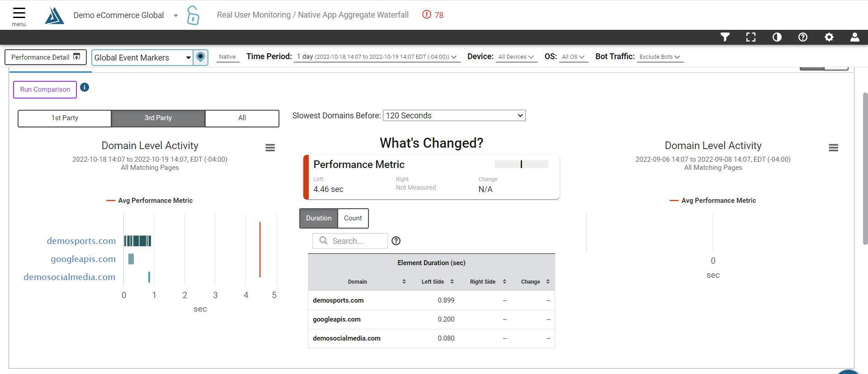Open right Domain Level Activity chart menu
Viewport: 868px width, 374px height.
pos(833,148)
